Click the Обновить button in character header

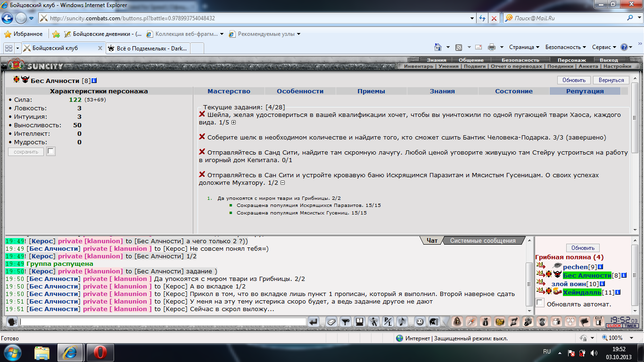574,80
